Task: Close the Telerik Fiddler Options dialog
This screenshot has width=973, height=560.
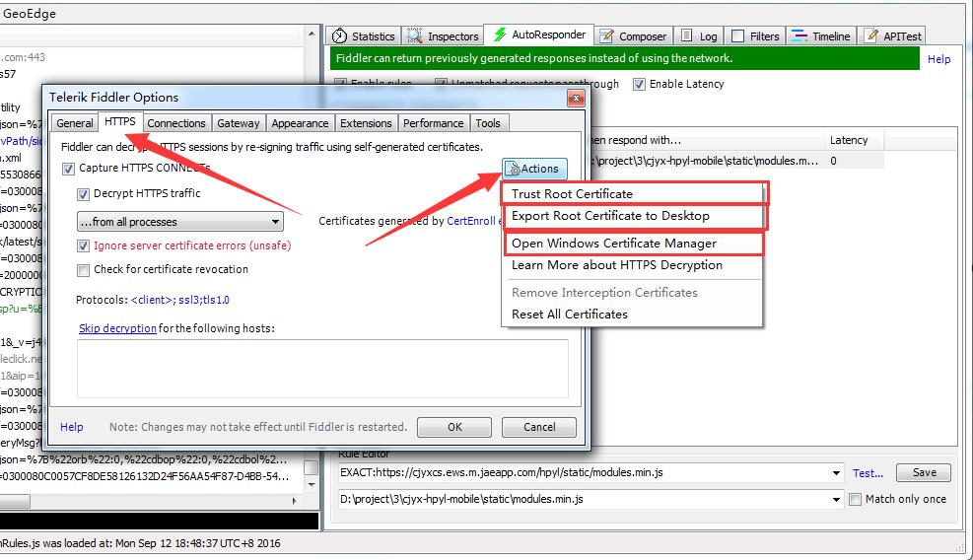Action: click(x=576, y=98)
